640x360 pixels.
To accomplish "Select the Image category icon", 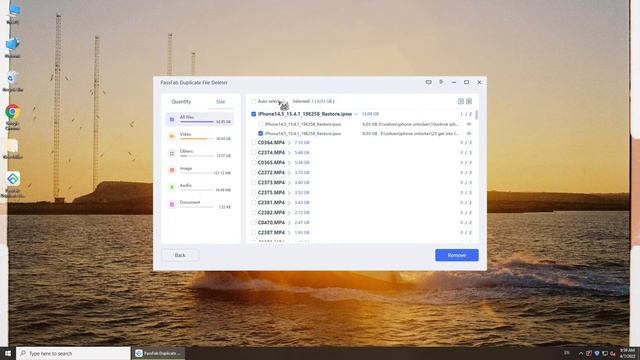I will 172,170.
